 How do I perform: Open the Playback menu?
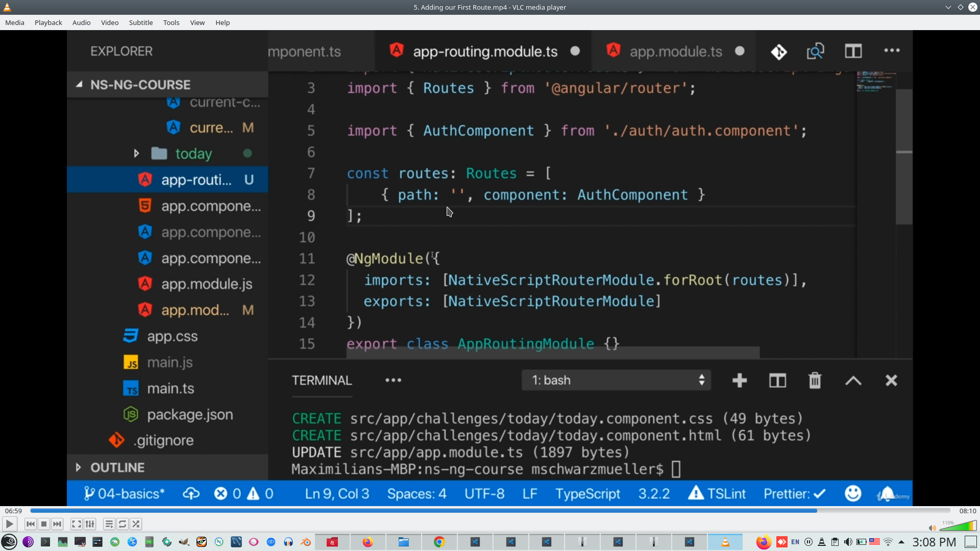(x=48, y=22)
